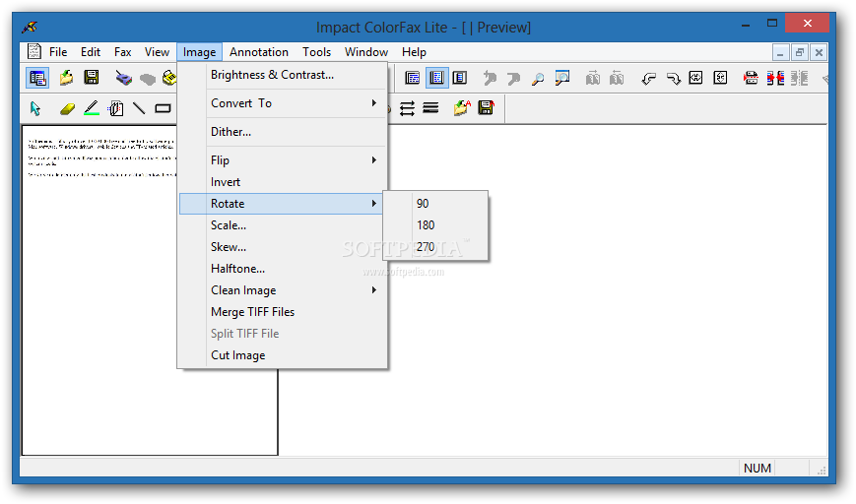
Task: Click the Save floppy disk icon
Action: [x=92, y=78]
